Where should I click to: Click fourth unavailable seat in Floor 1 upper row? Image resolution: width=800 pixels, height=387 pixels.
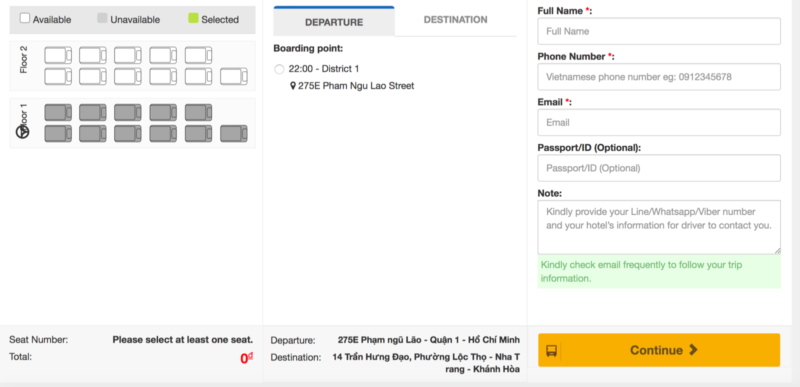[x=163, y=112]
